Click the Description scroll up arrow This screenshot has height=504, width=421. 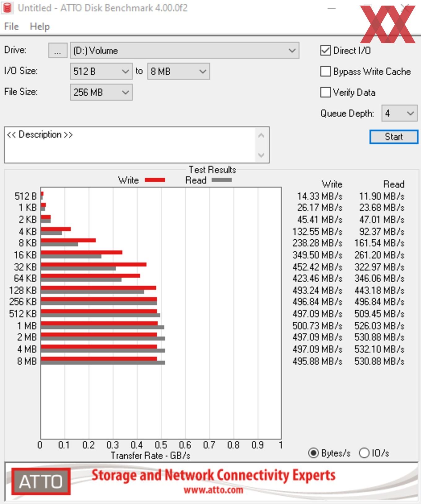point(261,136)
